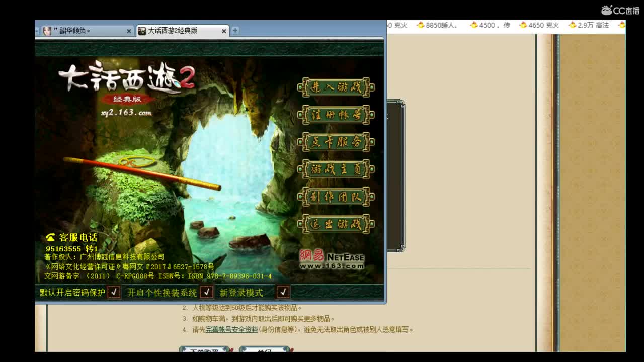644x362 pixels.
Task: Toggle the 开启个性换装系统 checkbox
Action: coord(206,292)
